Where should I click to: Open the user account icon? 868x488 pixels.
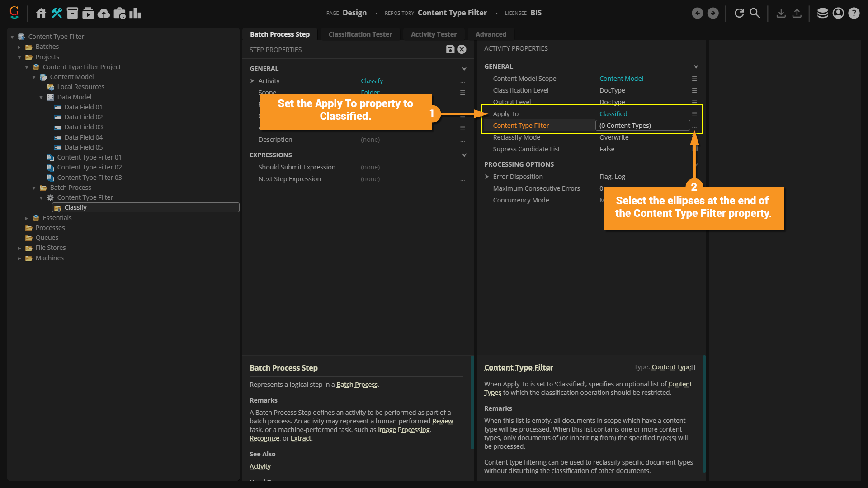click(838, 13)
